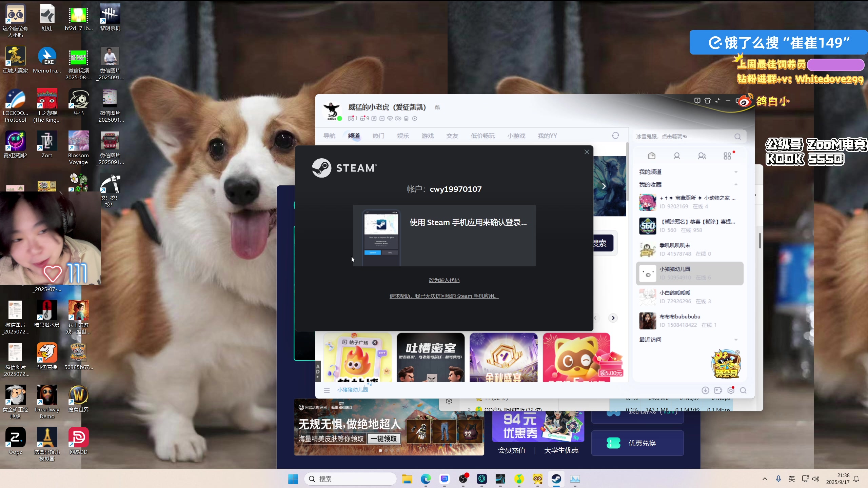Click the Steam logo in the login dialog
Screen dimensions: 868x488
tap(344, 168)
